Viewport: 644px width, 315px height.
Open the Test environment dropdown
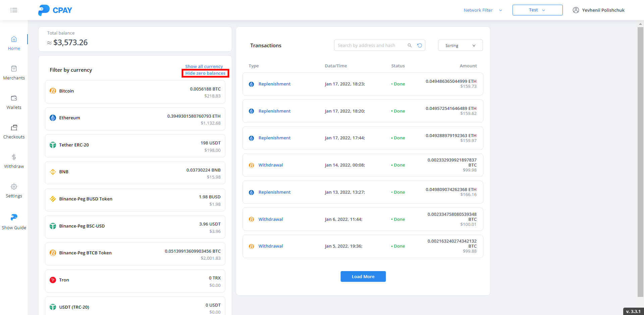[537, 10]
